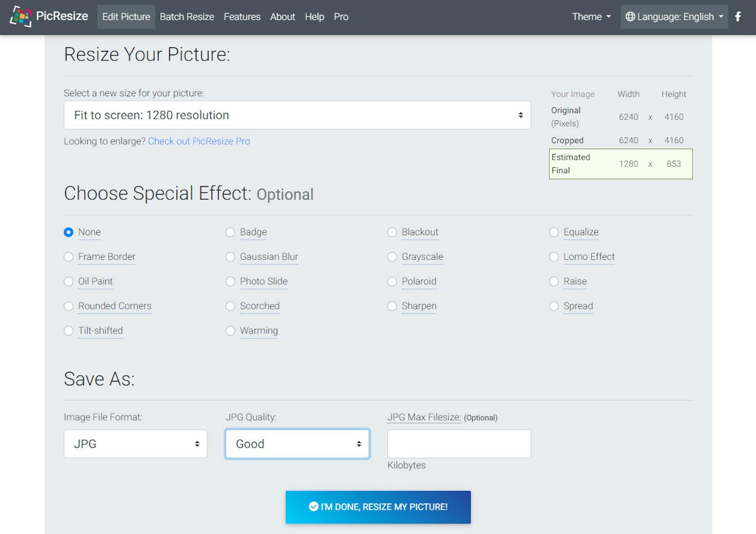This screenshot has width=756, height=534.
Task: Open the picture size dropdown
Action: pos(297,115)
